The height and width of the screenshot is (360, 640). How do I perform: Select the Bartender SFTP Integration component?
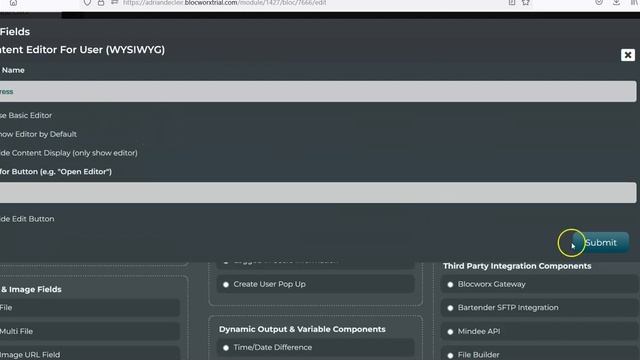tap(539, 308)
